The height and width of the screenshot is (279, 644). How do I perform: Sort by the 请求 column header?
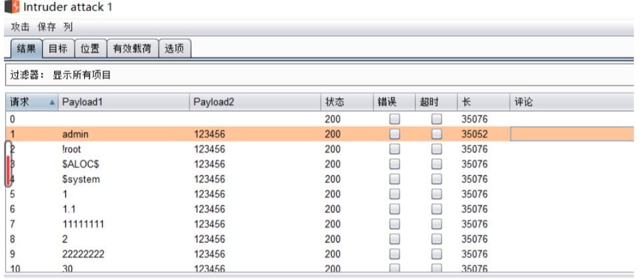31,102
